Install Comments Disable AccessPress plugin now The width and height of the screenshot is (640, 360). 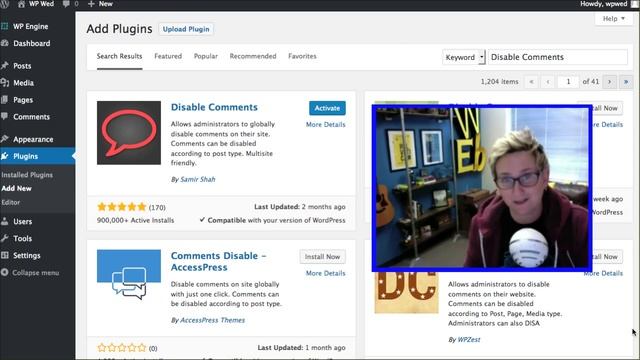coord(322,257)
